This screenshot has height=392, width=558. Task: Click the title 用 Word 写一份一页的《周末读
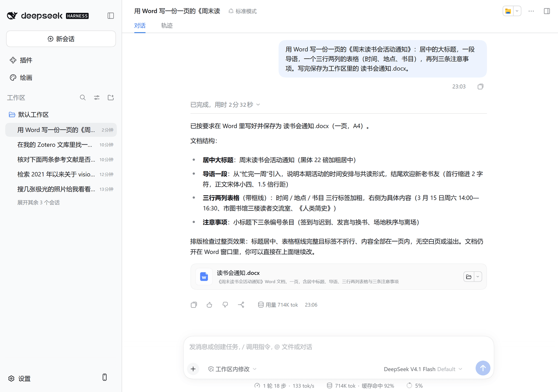coord(177,11)
